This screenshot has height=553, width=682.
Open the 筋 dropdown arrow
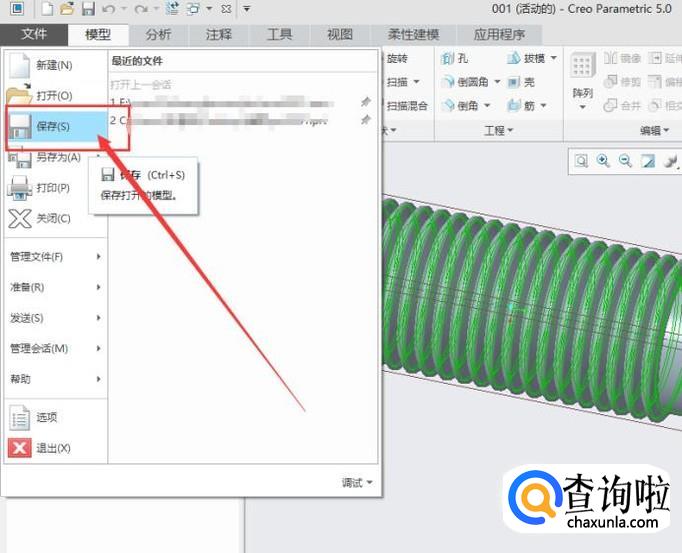tap(543, 105)
